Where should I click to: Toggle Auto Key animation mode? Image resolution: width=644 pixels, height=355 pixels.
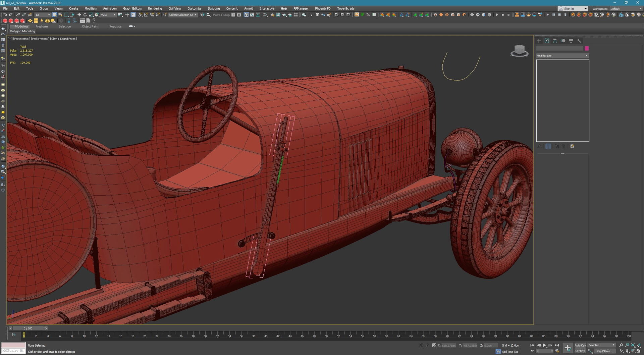[x=580, y=345]
